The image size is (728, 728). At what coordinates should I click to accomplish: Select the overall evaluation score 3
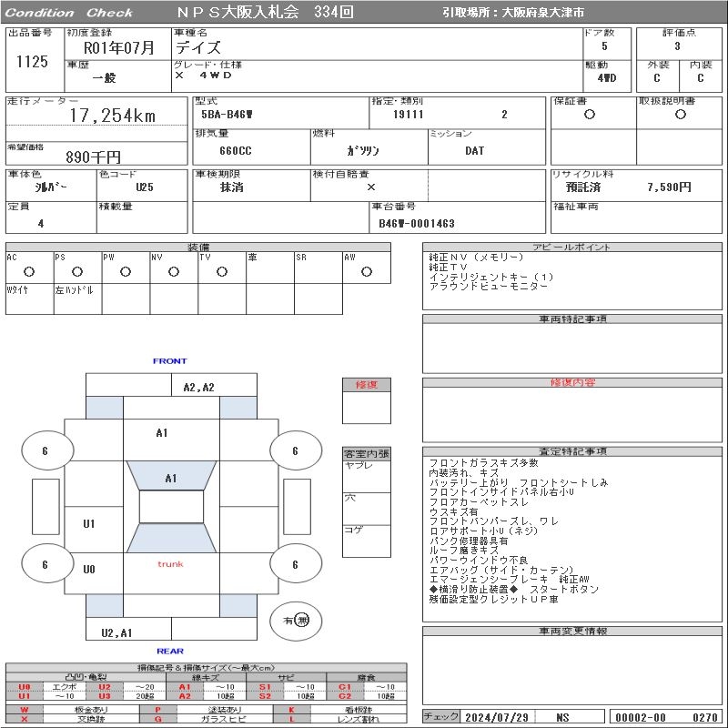[677, 46]
